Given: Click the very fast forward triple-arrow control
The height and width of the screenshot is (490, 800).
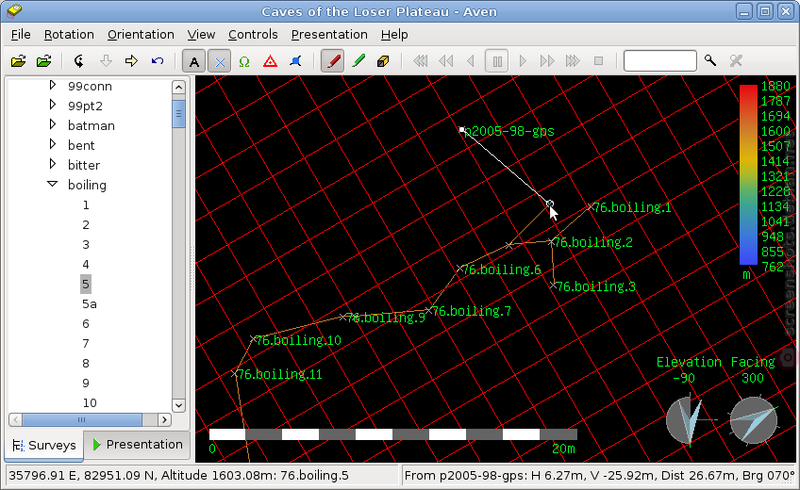Looking at the screenshot, I should 572,61.
